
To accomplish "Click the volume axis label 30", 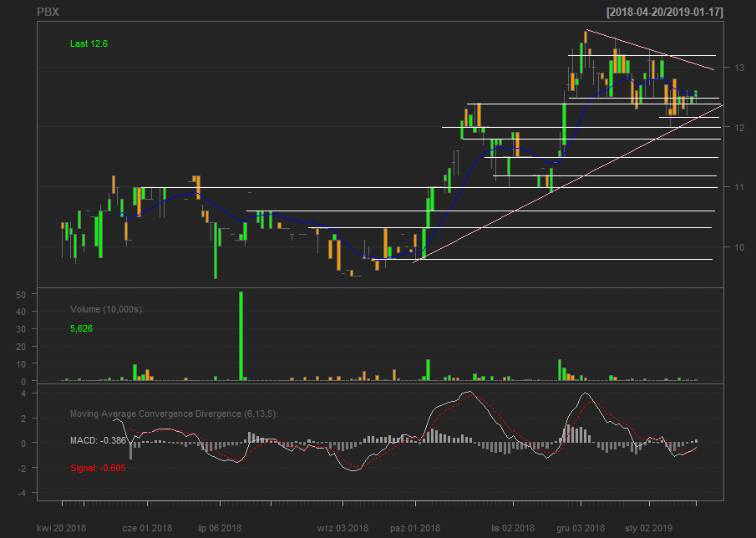I will tap(21, 329).
